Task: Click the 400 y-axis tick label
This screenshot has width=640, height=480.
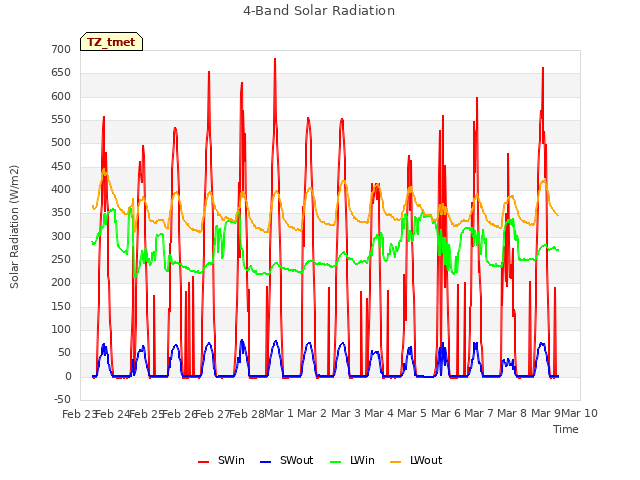Action: click(61, 189)
